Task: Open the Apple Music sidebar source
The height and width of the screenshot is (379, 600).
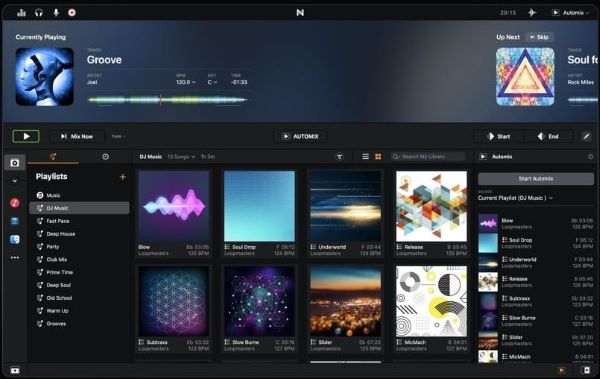Action: pyautogui.click(x=15, y=203)
